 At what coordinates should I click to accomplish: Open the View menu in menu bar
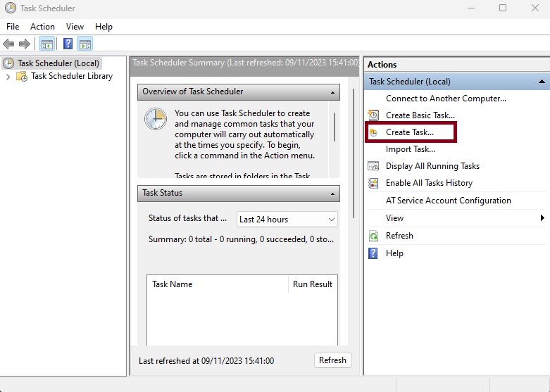click(75, 27)
